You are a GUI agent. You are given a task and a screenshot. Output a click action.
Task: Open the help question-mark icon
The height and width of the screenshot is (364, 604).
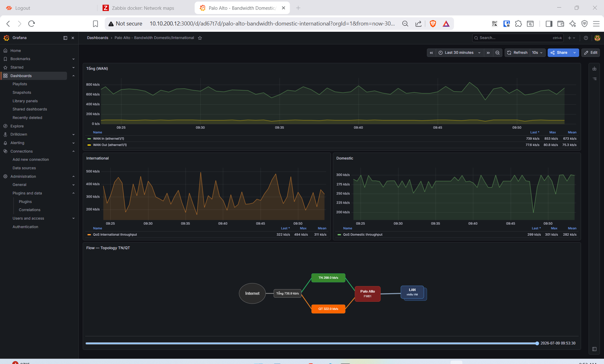pos(586,38)
